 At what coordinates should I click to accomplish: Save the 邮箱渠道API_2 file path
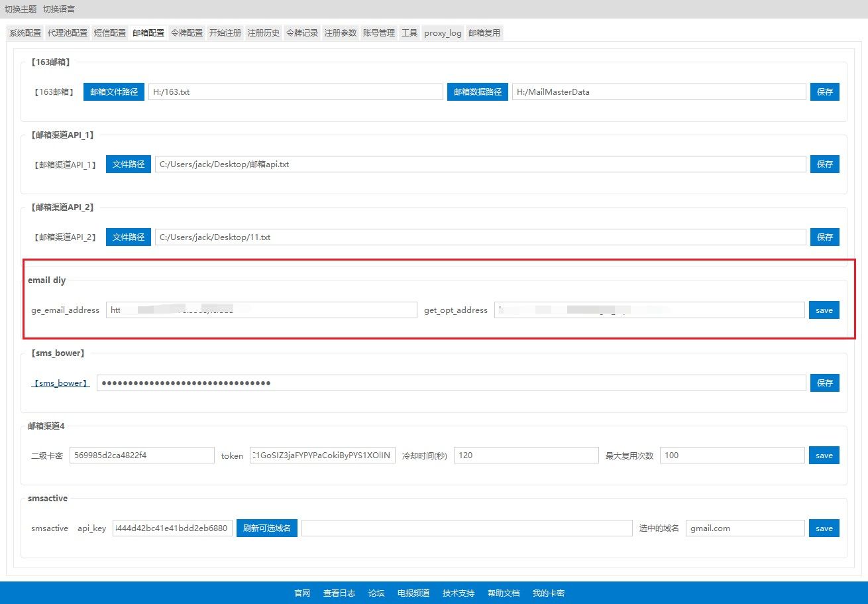pos(824,237)
